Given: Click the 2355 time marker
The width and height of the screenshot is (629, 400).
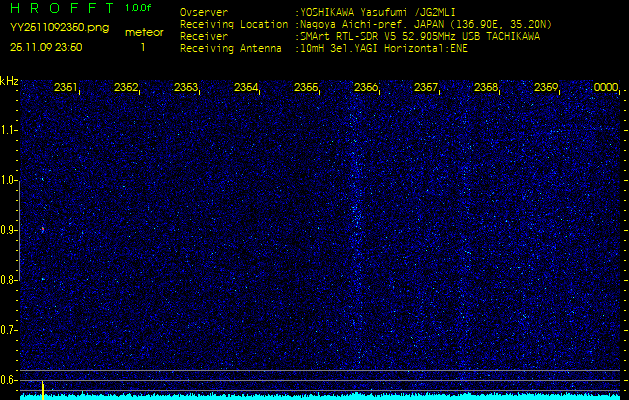Looking at the screenshot, I should tap(306, 88).
